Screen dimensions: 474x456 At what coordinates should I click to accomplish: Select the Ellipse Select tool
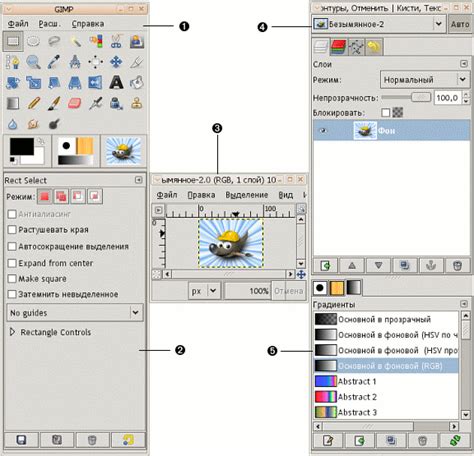coord(33,41)
